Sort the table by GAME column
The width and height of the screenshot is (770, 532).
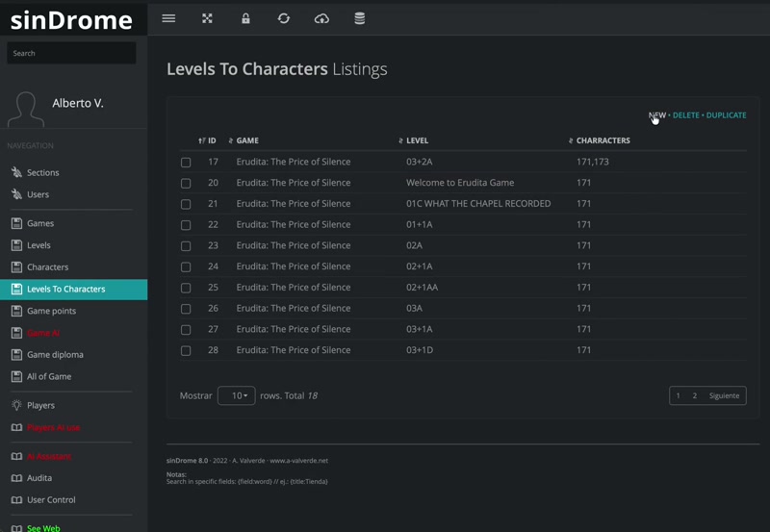pyautogui.click(x=244, y=140)
